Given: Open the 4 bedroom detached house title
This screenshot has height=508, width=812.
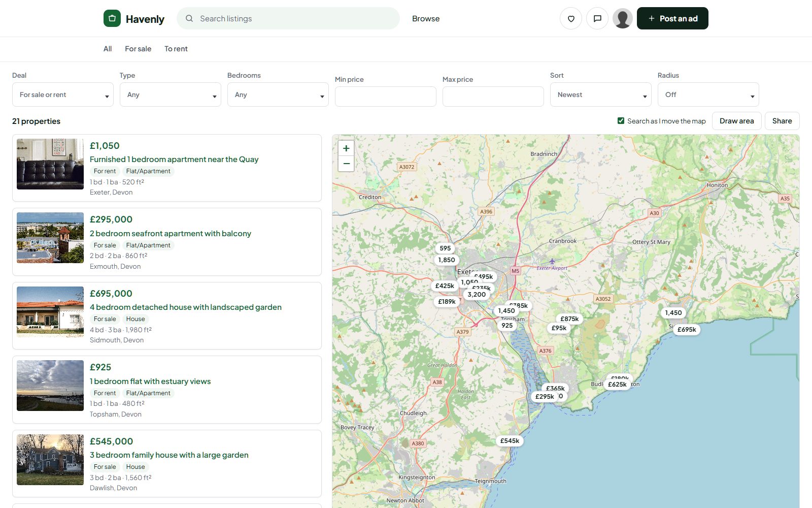Looking at the screenshot, I should tap(186, 307).
